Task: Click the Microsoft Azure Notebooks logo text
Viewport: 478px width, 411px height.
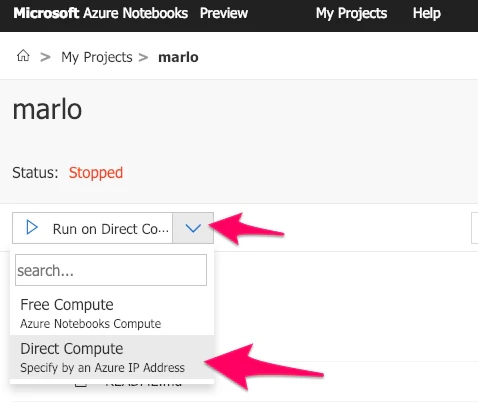Action: (x=101, y=13)
